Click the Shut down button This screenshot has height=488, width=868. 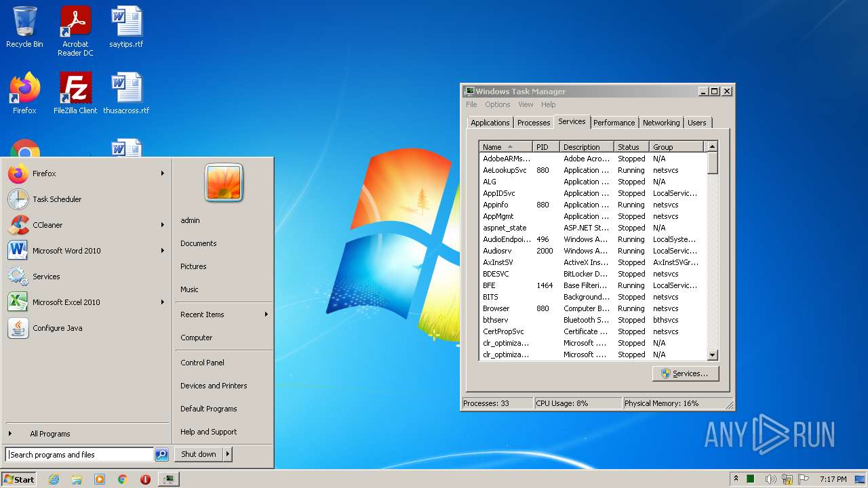(199, 454)
